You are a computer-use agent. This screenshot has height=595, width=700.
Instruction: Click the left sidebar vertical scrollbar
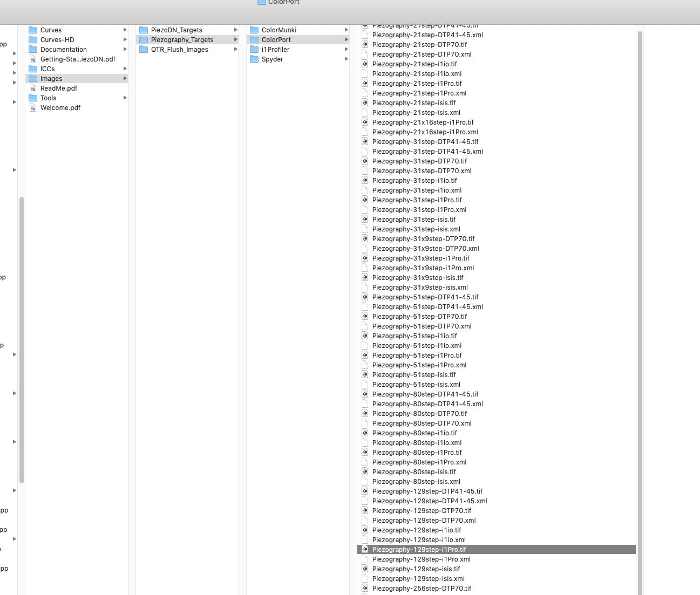coord(22,340)
